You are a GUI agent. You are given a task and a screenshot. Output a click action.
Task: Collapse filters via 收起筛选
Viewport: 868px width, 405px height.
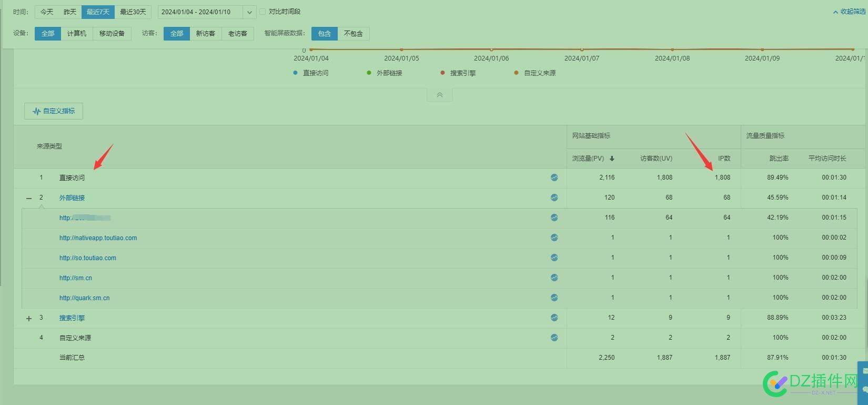point(849,11)
